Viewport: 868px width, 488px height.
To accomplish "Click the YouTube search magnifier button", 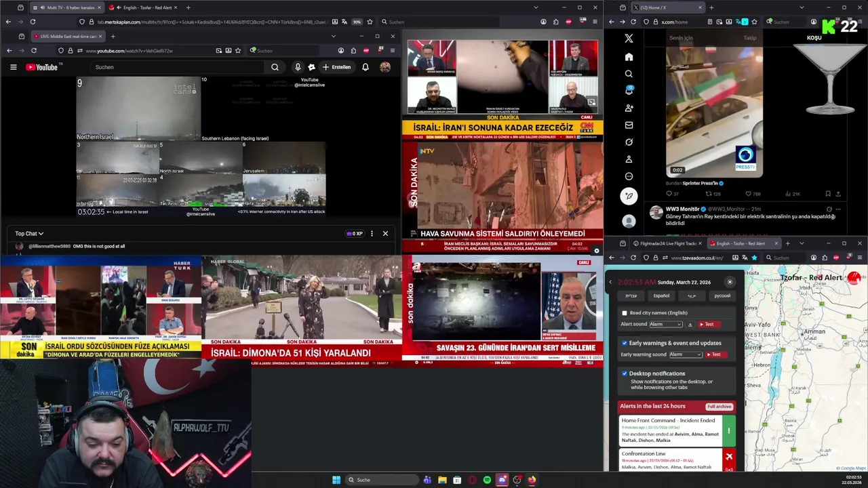I will [x=275, y=67].
